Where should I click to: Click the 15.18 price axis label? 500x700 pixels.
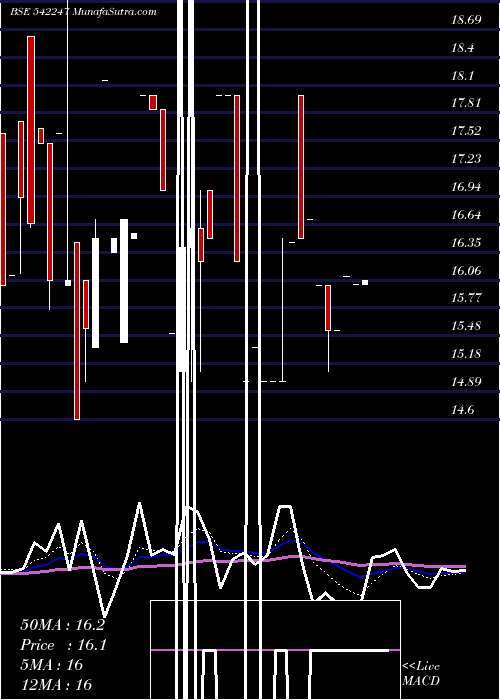coord(466,354)
